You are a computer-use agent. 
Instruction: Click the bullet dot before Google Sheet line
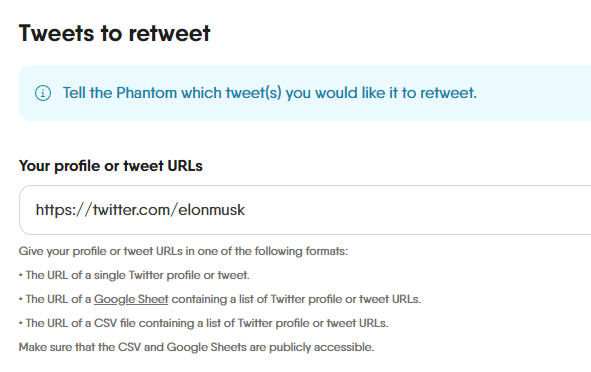tap(21, 300)
